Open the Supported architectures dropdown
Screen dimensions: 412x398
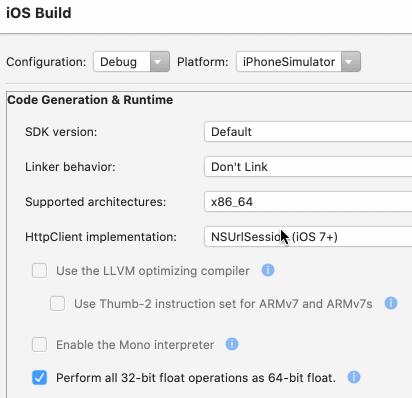tap(308, 202)
